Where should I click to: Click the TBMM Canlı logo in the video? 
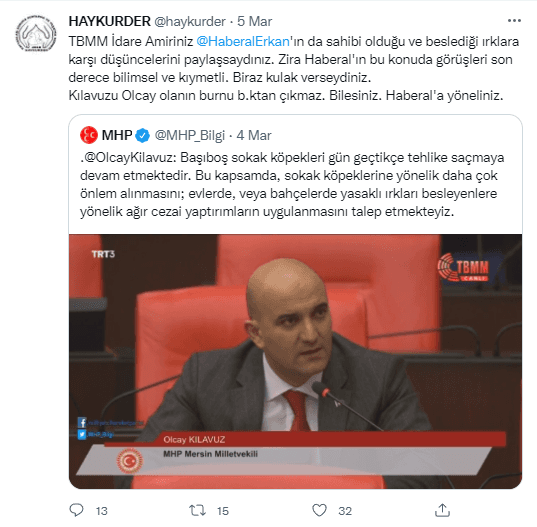463,267
